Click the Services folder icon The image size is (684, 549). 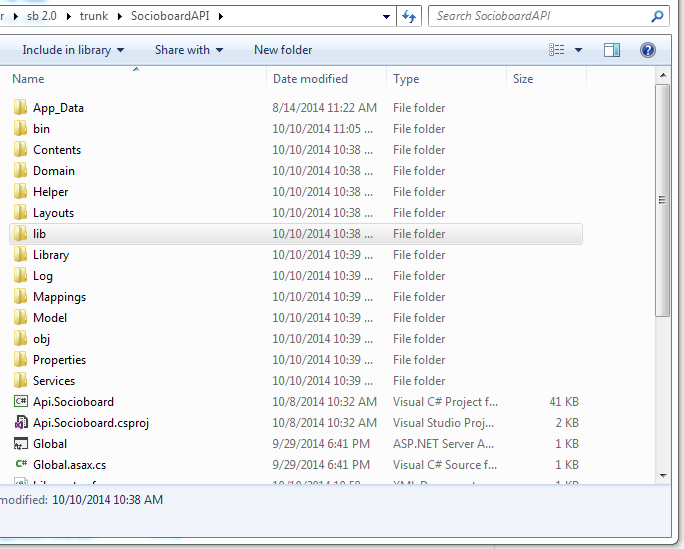pyautogui.click(x=20, y=380)
